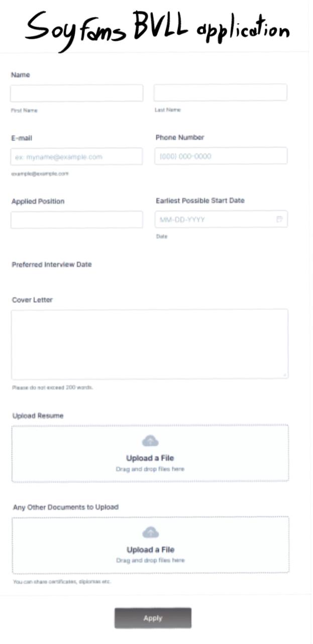313x644 pixels.
Task: Select the E-mail address field
Action: [76, 156]
